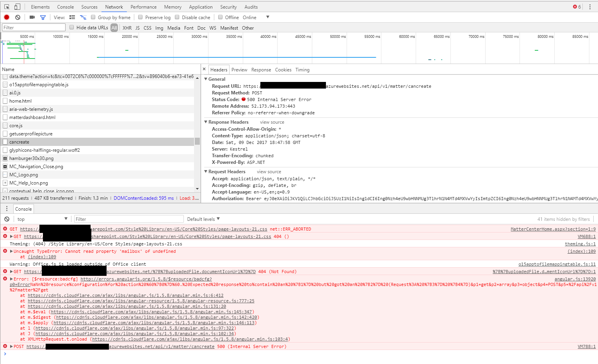Open the Timing tab for the request
The height and width of the screenshot is (364, 598).
pos(303,70)
